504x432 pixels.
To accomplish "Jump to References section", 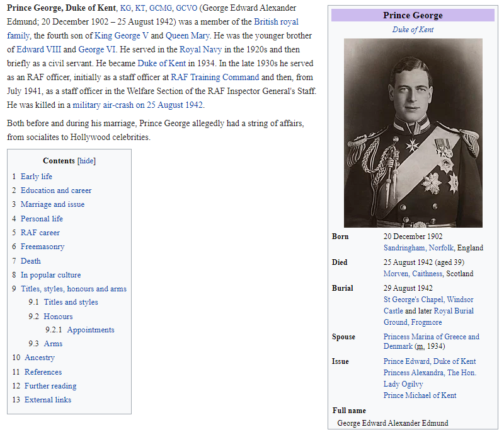I will click(43, 372).
